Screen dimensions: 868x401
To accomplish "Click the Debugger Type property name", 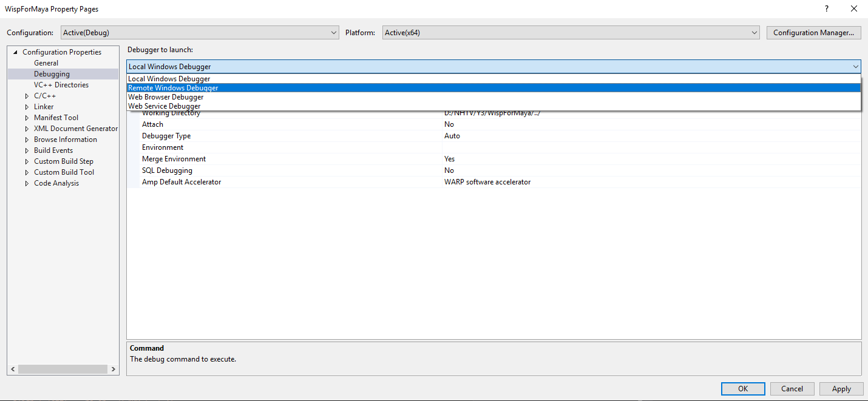I will [x=166, y=136].
